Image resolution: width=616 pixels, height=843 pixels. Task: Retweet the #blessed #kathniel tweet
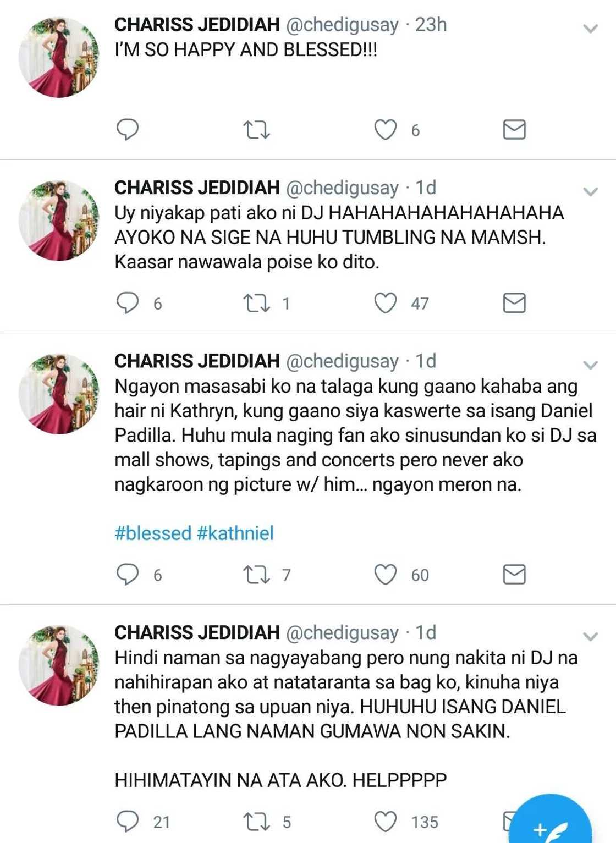(256, 575)
